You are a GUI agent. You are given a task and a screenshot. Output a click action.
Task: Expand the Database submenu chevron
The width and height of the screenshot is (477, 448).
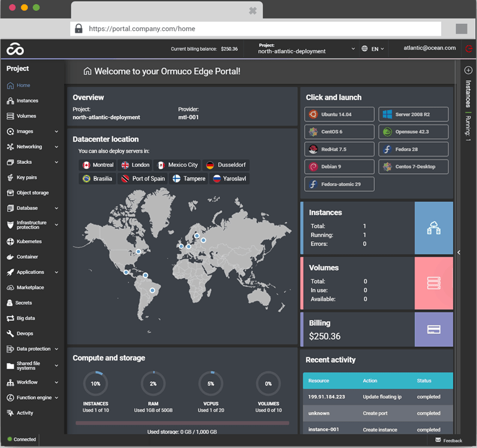(56, 208)
